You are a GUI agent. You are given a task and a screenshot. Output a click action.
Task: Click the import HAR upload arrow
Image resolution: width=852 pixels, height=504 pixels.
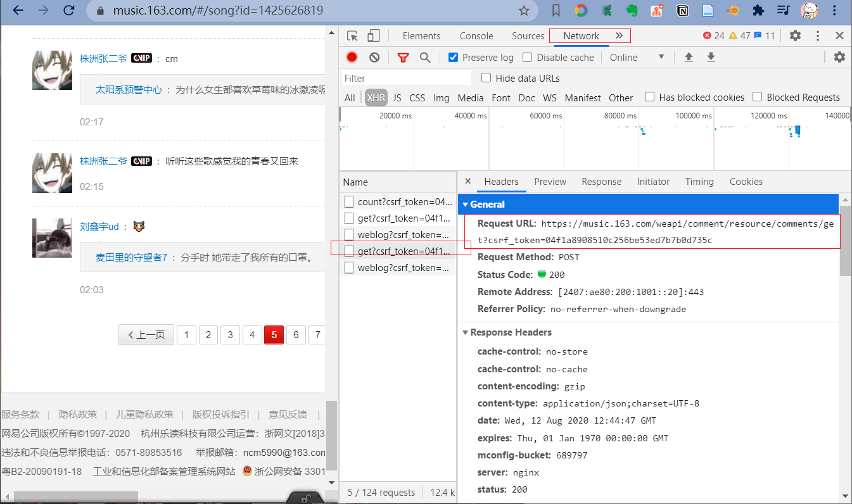[689, 58]
